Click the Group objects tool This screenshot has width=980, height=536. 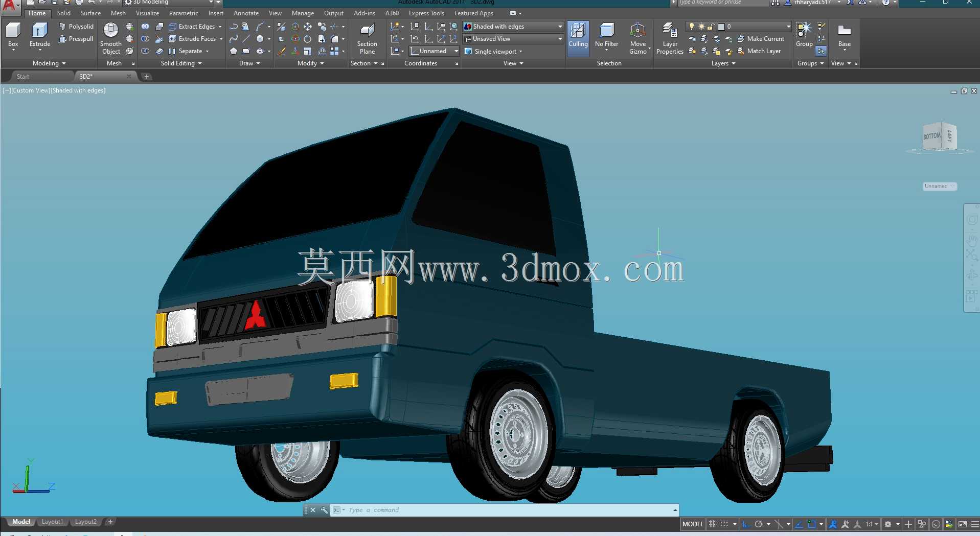[x=804, y=35]
